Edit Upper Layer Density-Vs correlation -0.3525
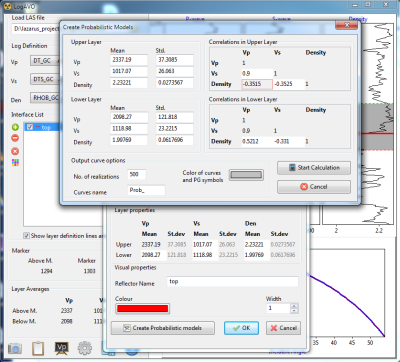Image resolution: width=400 pixels, height=362 pixels. point(289,84)
